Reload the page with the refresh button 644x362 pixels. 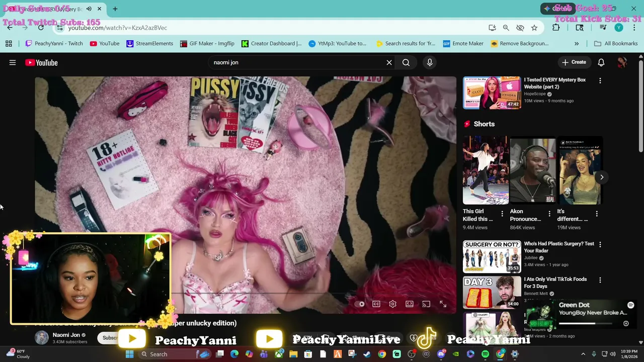click(x=41, y=28)
